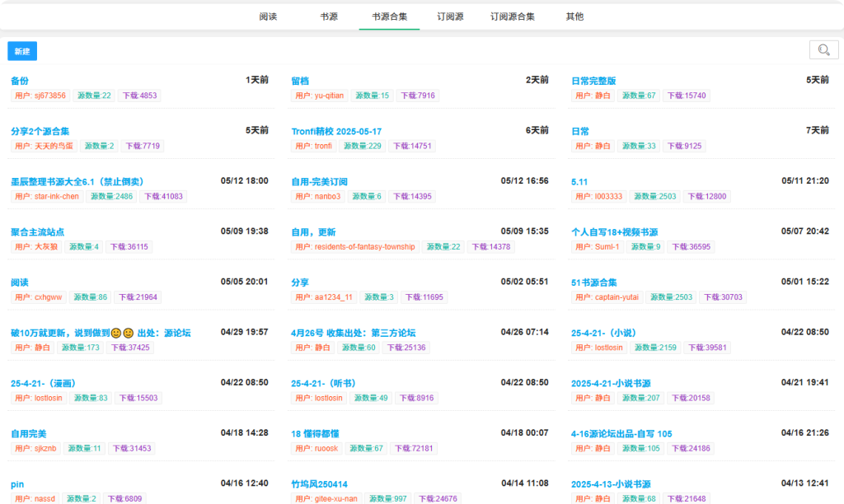
Task: Click user tag sj673856
Action: [x=40, y=96]
